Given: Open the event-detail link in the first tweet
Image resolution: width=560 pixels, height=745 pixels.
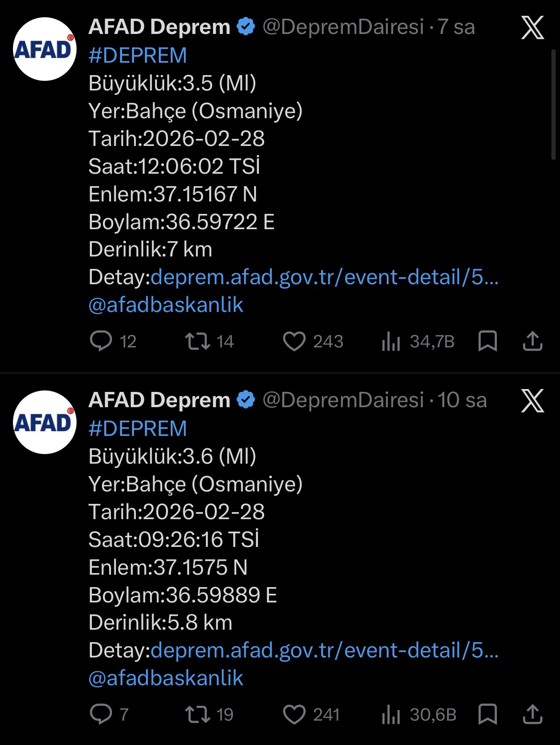Looking at the screenshot, I should pos(325,278).
